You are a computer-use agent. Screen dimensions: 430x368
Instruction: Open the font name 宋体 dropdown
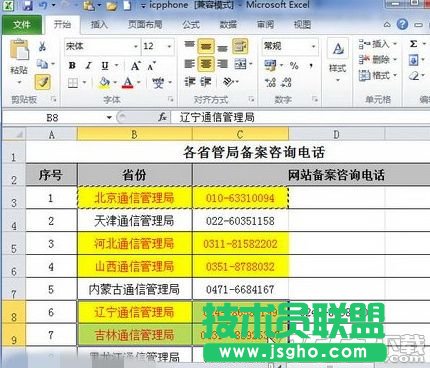(136, 46)
